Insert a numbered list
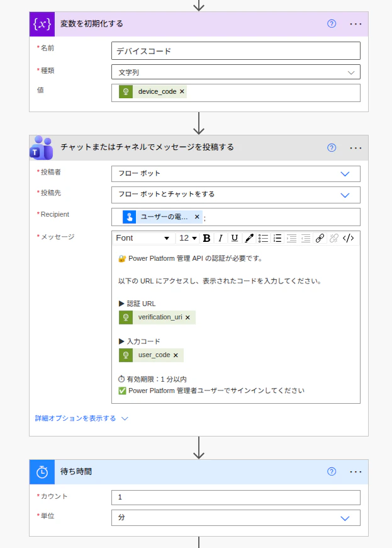This screenshot has width=392, height=548. point(277,238)
